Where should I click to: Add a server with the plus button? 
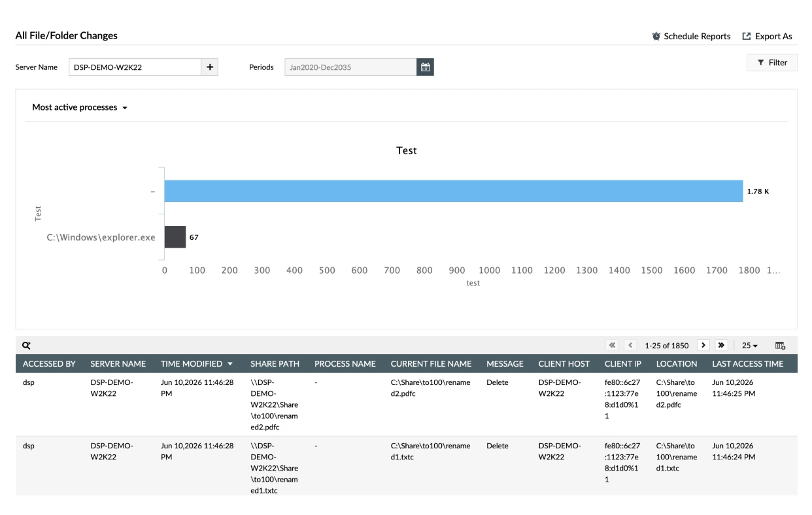click(x=210, y=67)
